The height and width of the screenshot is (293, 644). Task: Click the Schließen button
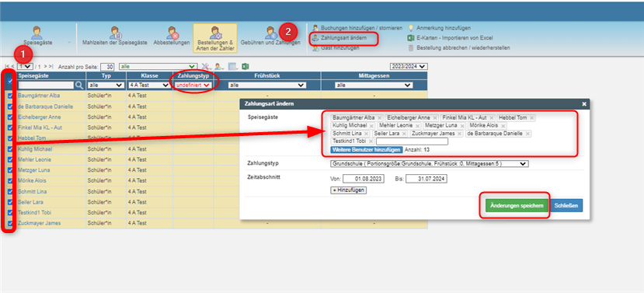pyautogui.click(x=567, y=205)
